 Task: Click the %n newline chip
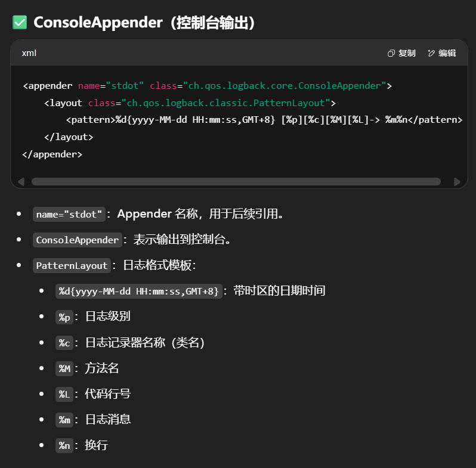pos(64,445)
